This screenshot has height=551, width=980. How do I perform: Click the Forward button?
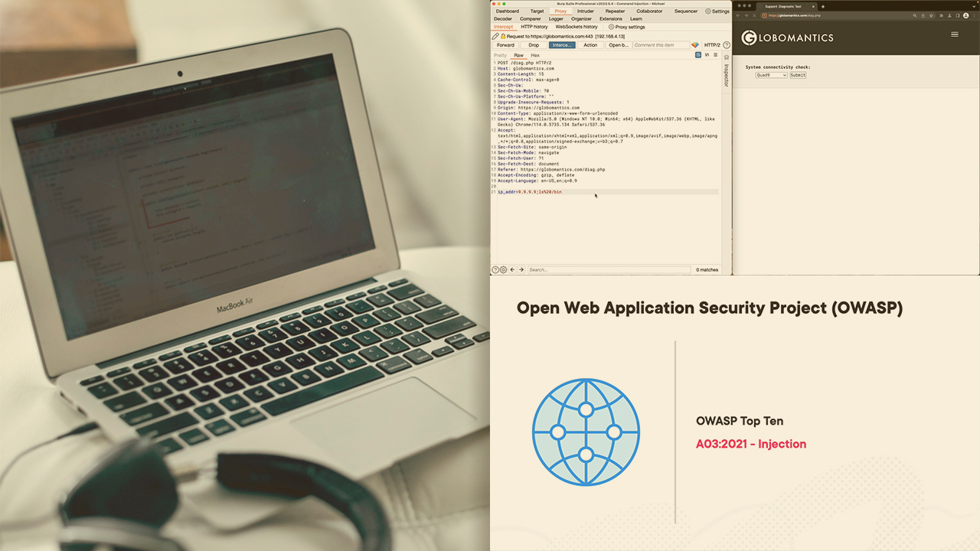tap(505, 45)
